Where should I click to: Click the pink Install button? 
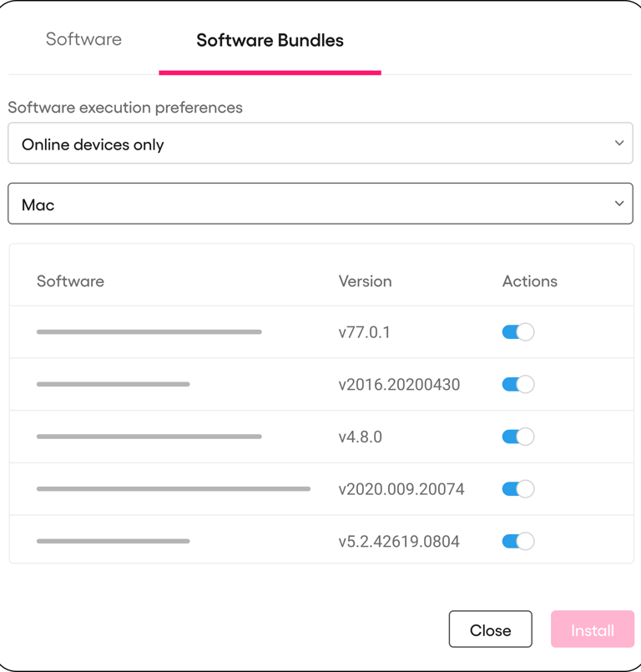coord(592,630)
